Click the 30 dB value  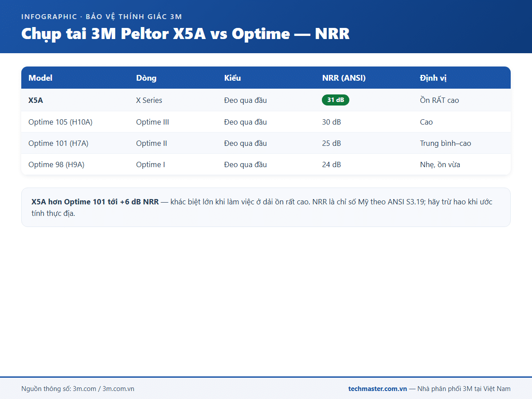[x=332, y=122]
